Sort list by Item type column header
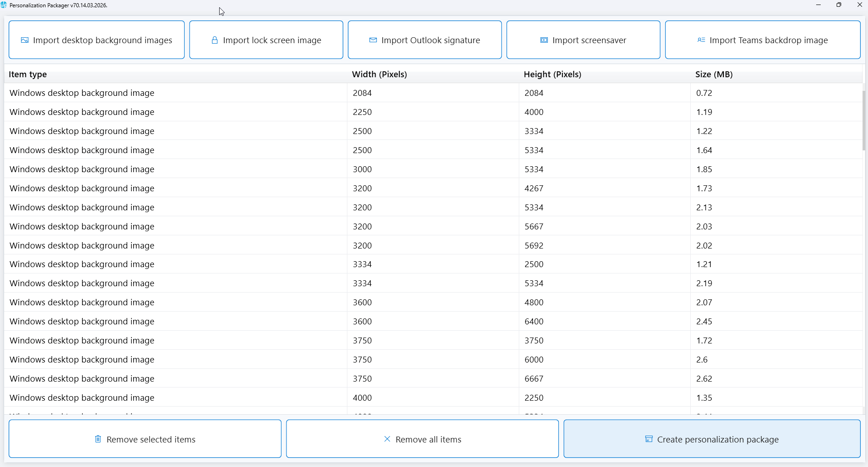The width and height of the screenshot is (868, 467). (x=28, y=75)
